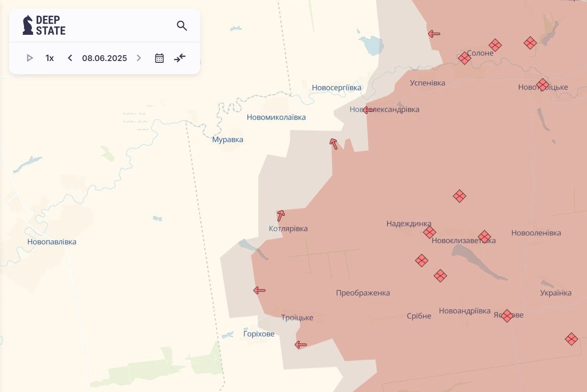Screen dimensions: 587x392
Task: Go to next date with right chevron
Action: (139, 58)
